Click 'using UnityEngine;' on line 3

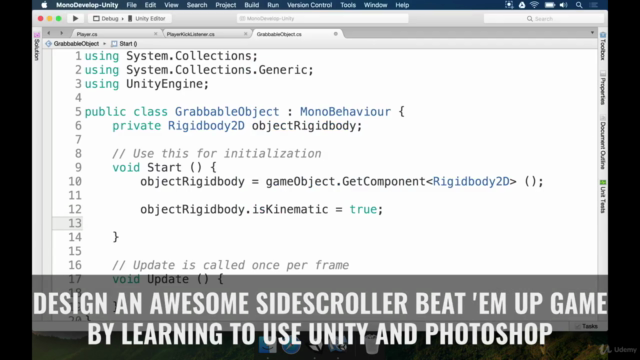pyautogui.click(x=147, y=84)
